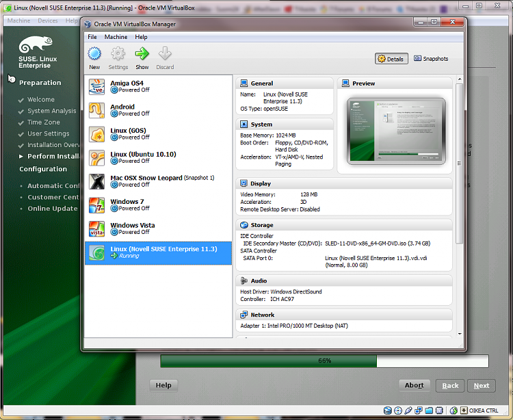This screenshot has width=513, height=420.
Task: Select the Windows 7 machine icon
Action: (97, 205)
